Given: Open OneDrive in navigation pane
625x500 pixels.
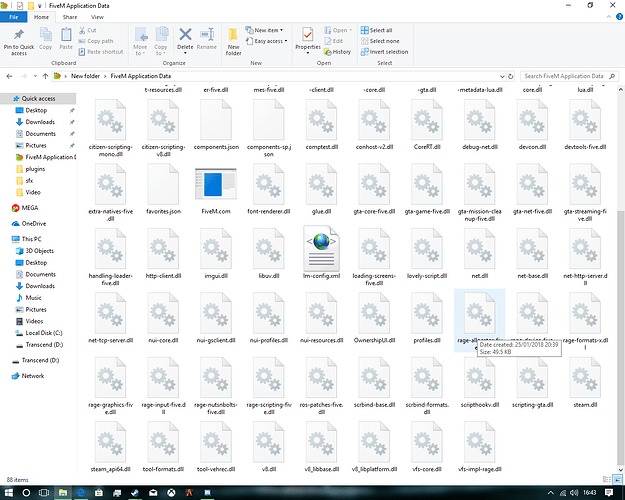Looking at the screenshot, I should tap(33, 224).
